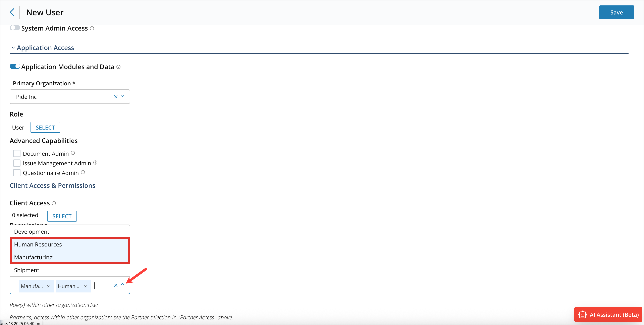Click the 'Role(s) within other organization:User' note

54,305
